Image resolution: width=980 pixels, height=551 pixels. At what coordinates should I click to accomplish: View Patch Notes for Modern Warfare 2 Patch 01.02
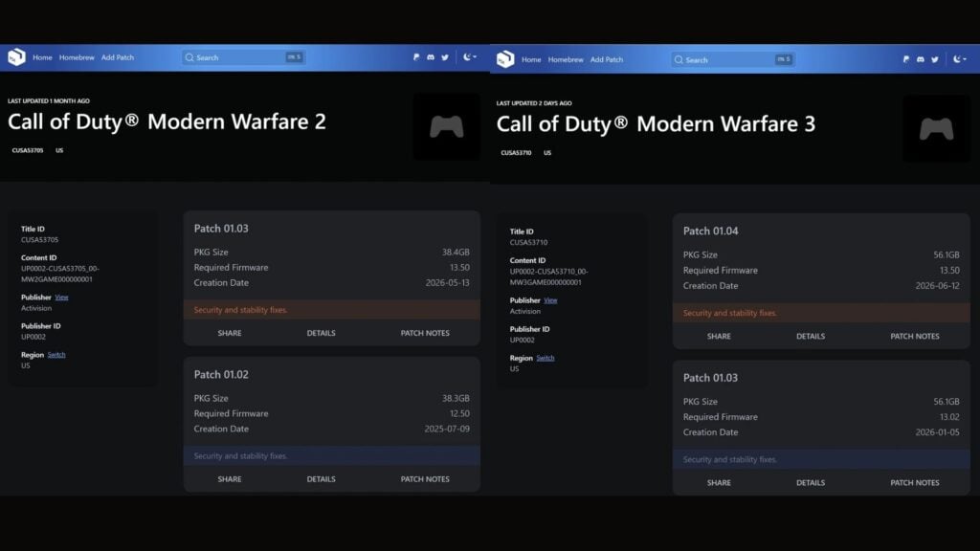point(425,479)
